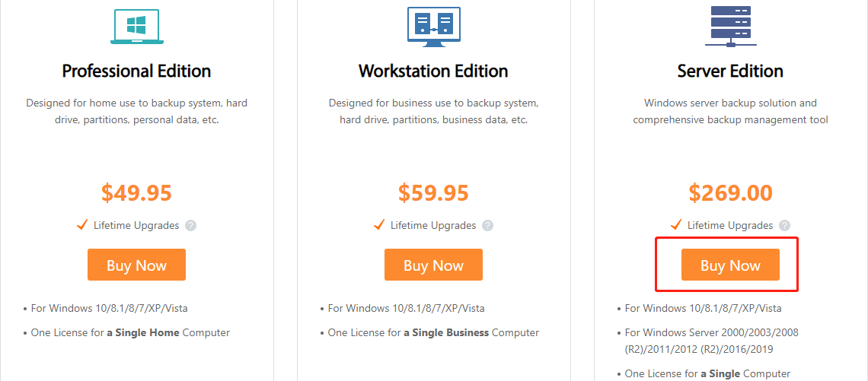The width and height of the screenshot is (868, 381).
Task: Open the help tooltip beside Professional Lifetime Upgrades
Action: pyautogui.click(x=191, y=226)
